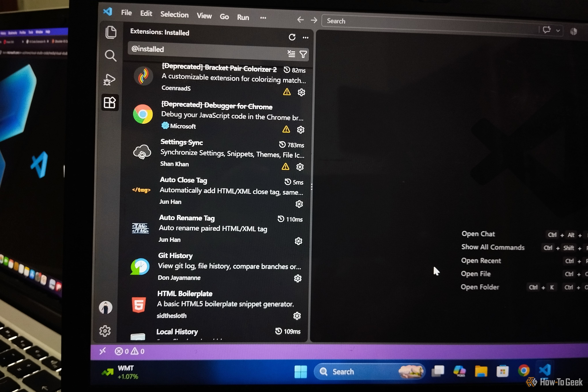This screenshot has height=392, width=588.
Task: Open Settings Sync manage gear
Action: 300,167
